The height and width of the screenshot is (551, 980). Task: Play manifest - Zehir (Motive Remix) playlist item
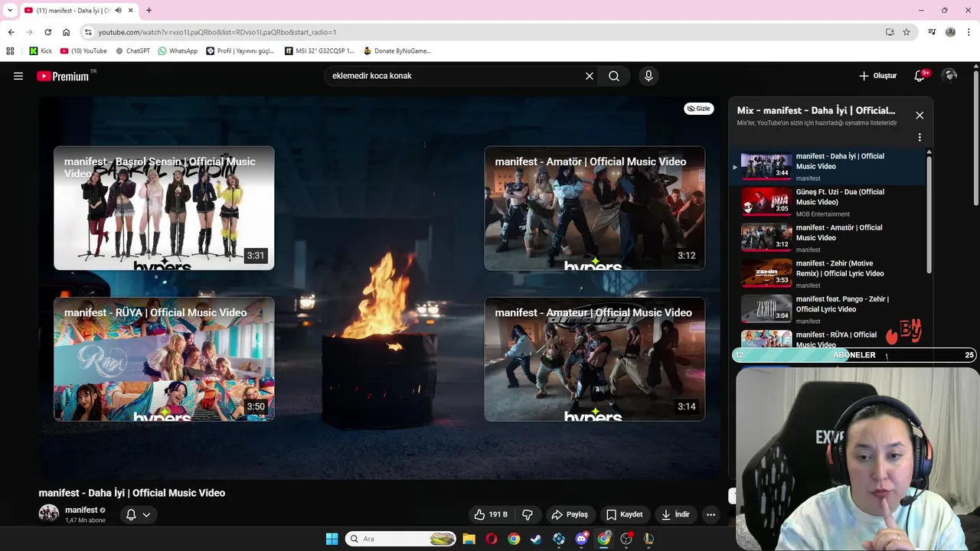click(829, 274)
